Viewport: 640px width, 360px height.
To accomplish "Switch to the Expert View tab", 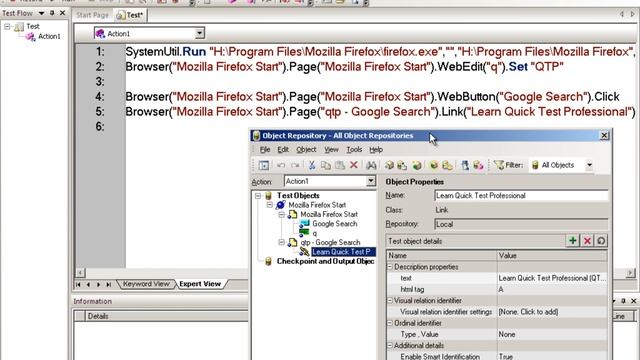I will (x=200, y=284).
